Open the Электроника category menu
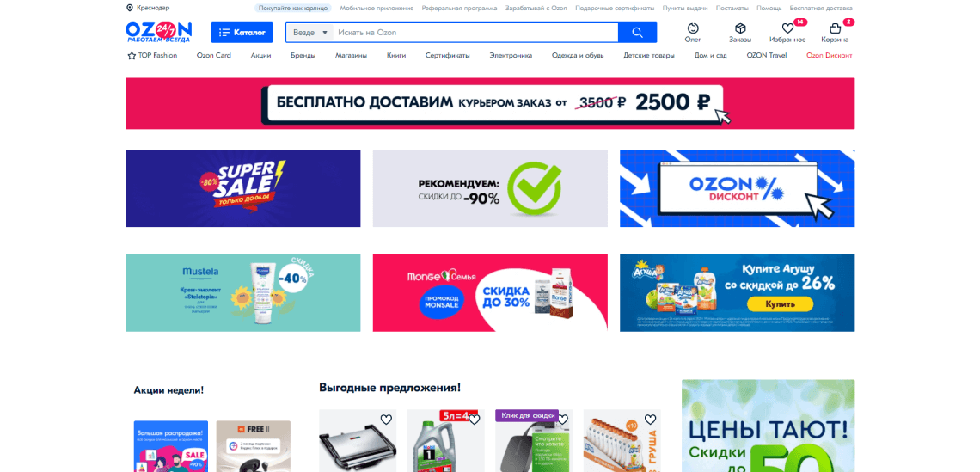 pyautogui.click(x=511, y=56)
